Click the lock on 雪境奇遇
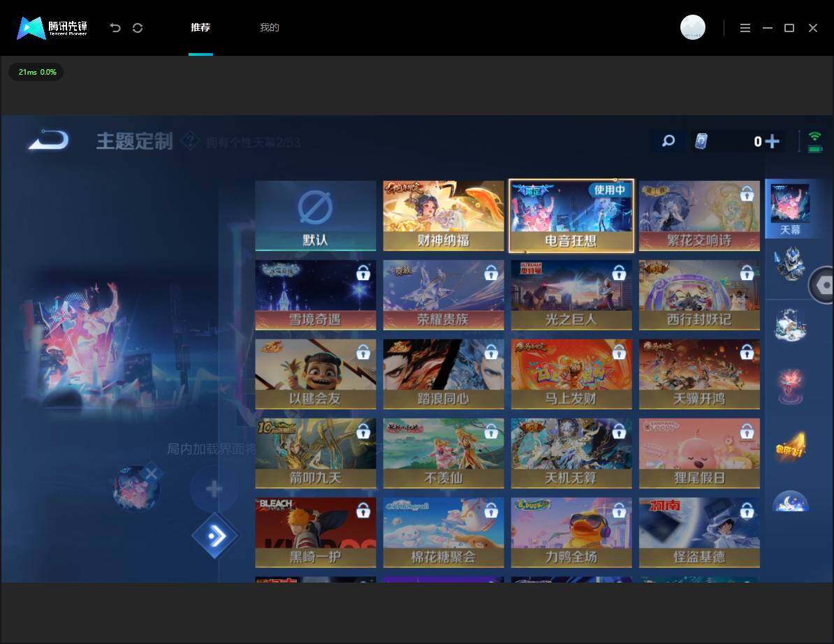834x644 pixels. pyautogui.click(x=363, y=273)
